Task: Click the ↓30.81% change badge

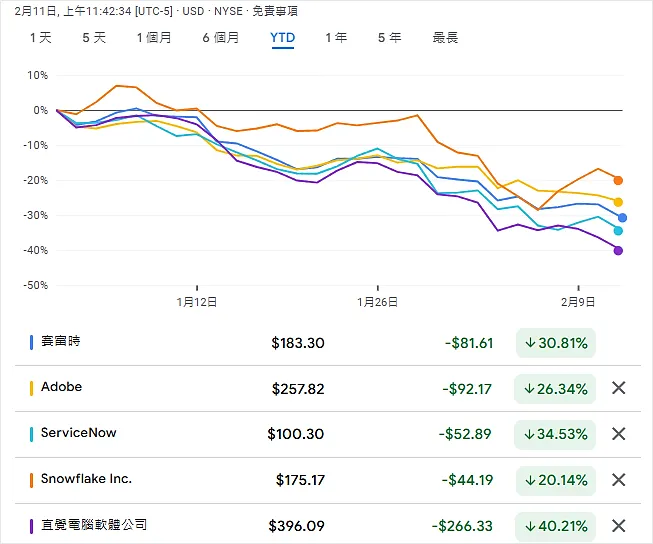Action: [x=556, y=343]
